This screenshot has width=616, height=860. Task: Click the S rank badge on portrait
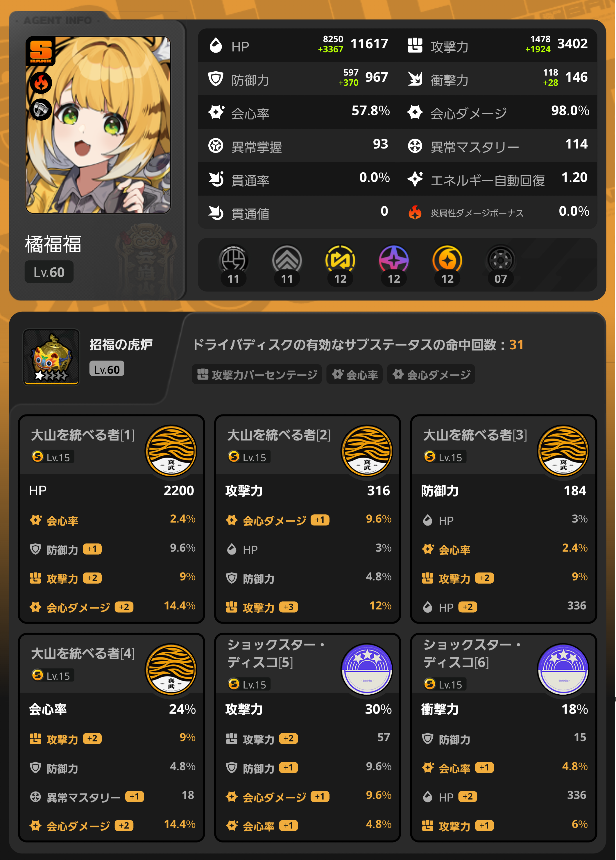[x=41, y=51]
